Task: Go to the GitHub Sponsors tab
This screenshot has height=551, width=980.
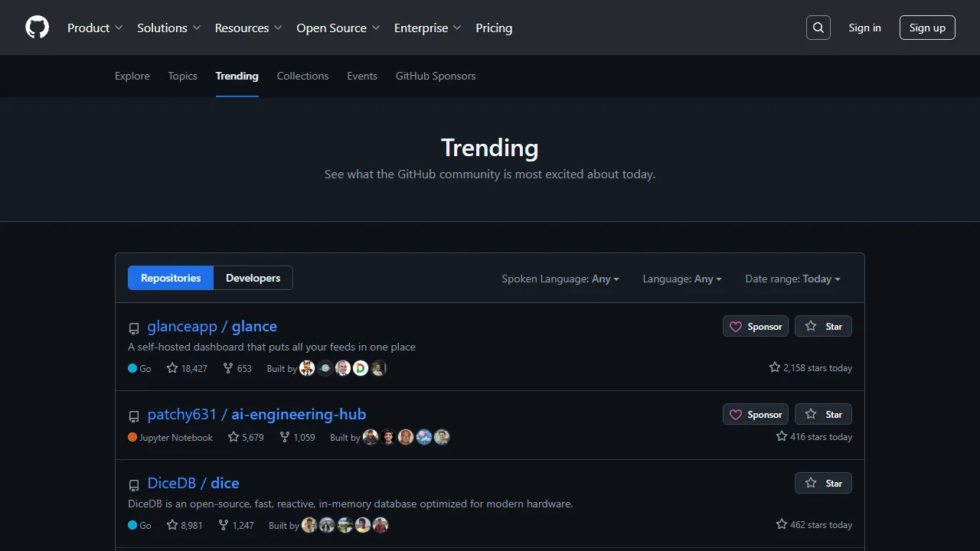Action: [x=436, y=76]
